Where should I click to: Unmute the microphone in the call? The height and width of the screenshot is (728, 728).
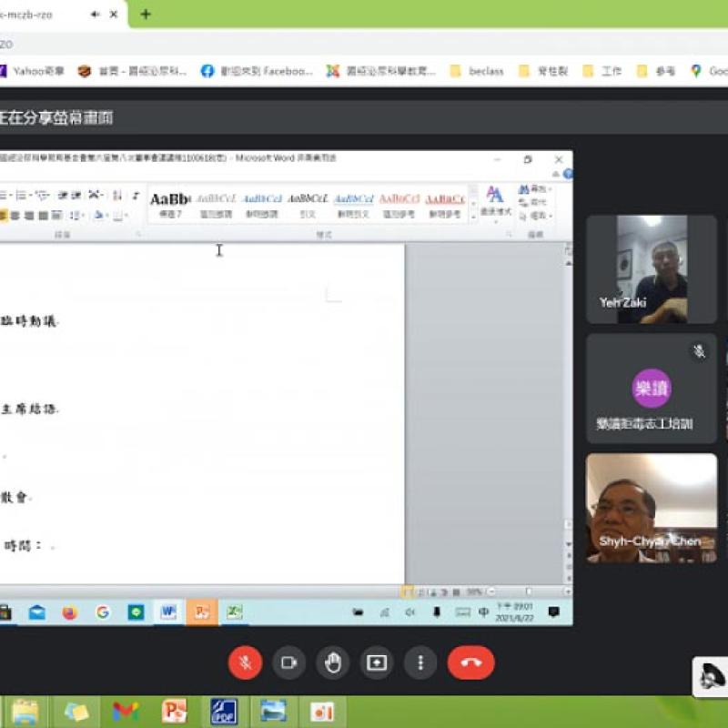(245, 662)
